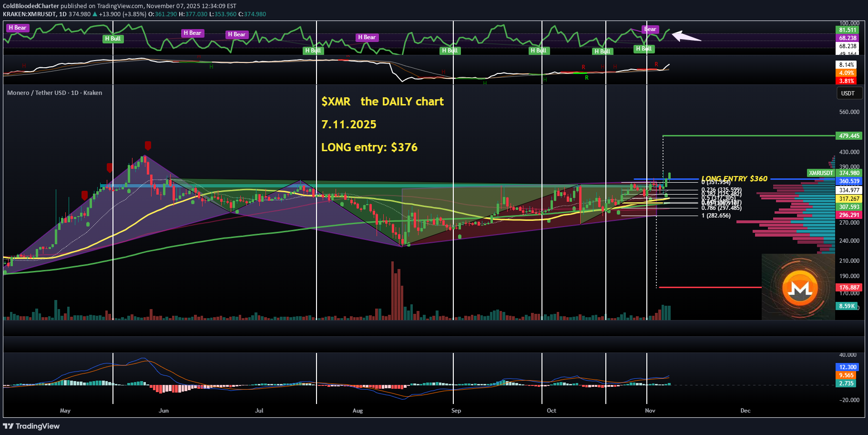Click the purple Bear divergence label
Screen dimensions: 868x435
(650, 29)
